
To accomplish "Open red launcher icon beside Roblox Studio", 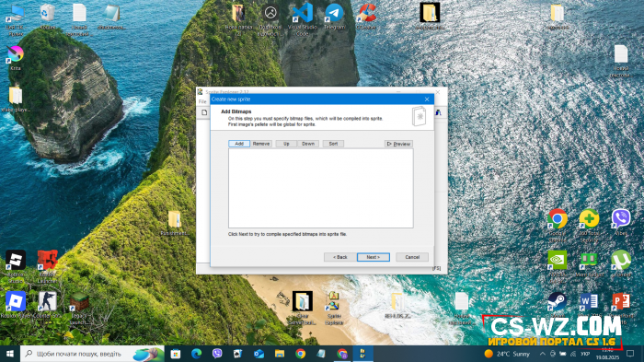I will tap(47, 266).
